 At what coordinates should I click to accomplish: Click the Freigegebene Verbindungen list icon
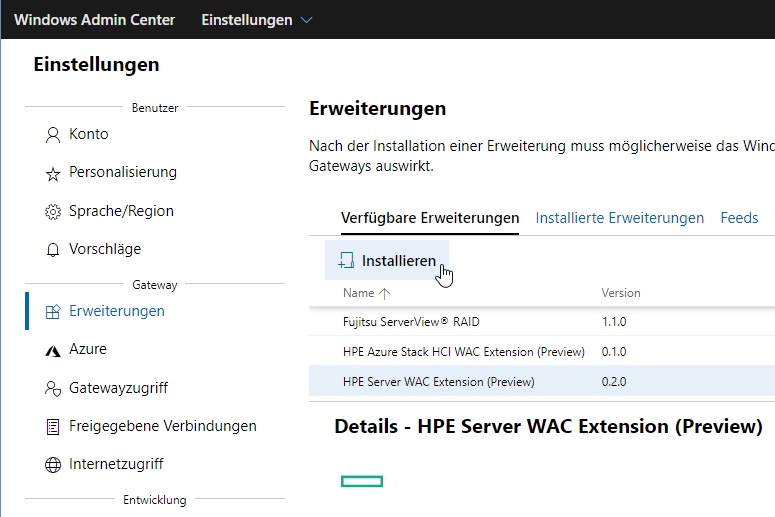click(x=53, y=427)
